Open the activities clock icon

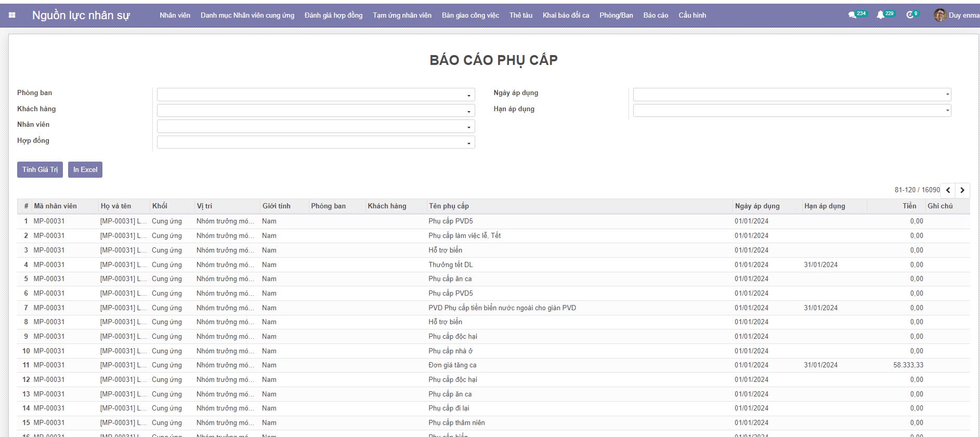click(x=909, y=15)
